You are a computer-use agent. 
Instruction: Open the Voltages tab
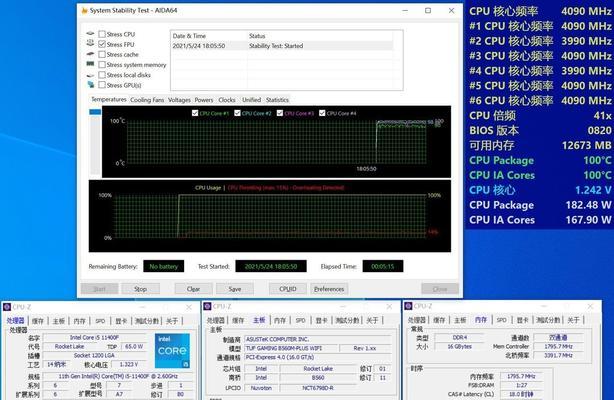point(179,100)
